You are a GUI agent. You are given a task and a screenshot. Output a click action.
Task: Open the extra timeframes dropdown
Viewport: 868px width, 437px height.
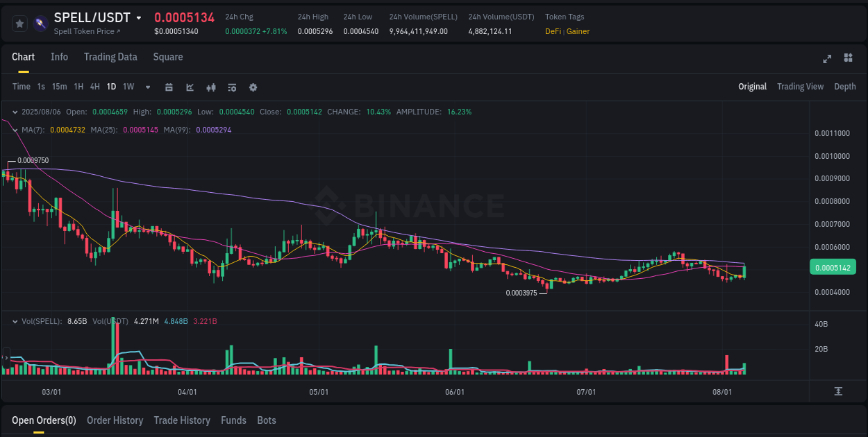pyautogui.click(x=147, y=87)
